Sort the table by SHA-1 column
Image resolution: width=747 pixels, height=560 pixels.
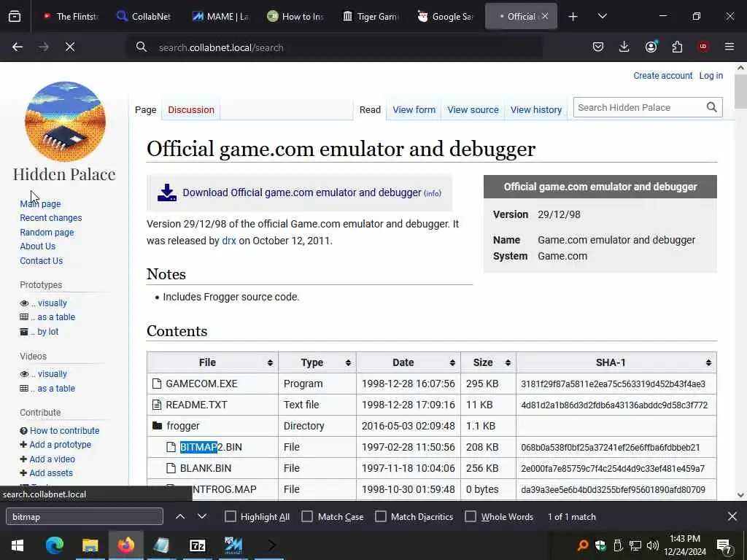pos(616,362)
